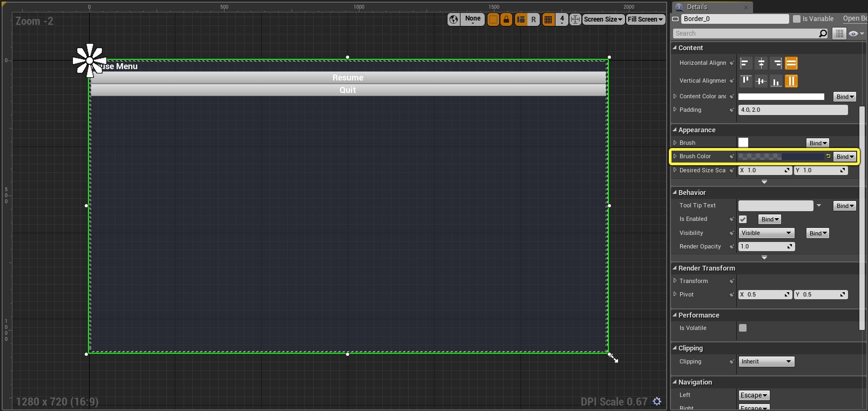Click the padlock respect locks icon
The height and width of the screenshot is (411, 868).
click(x=506, y=19)
